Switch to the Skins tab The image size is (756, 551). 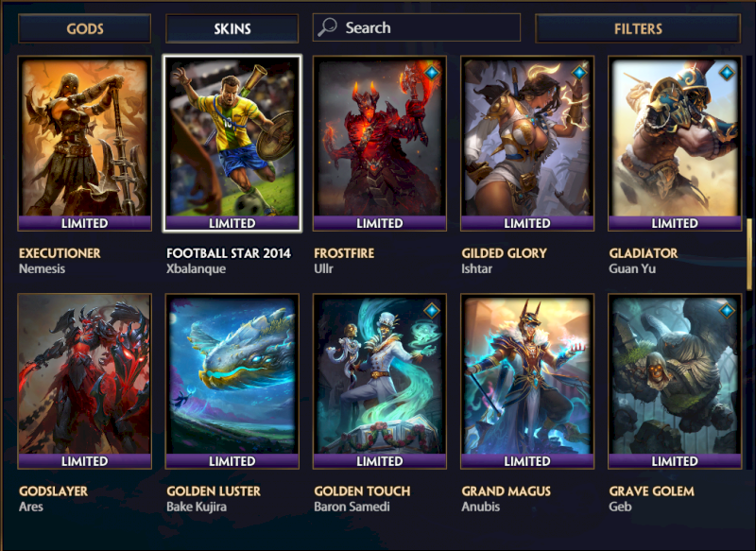pos(232,28)
